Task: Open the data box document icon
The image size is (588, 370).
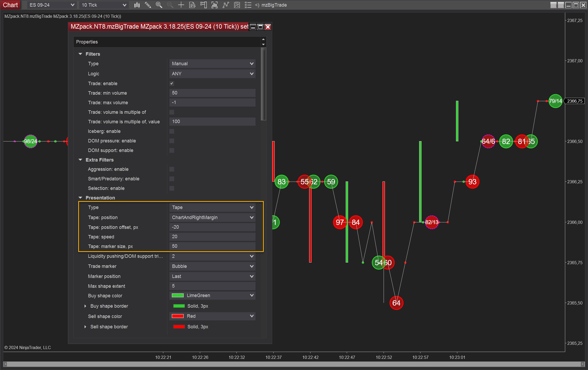Action: (x=192, y=5)
